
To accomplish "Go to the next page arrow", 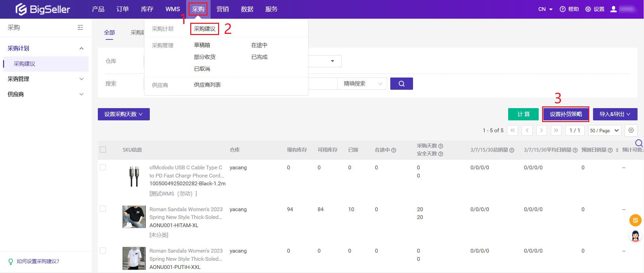I will pyautogui.click(x=541, y=130).
